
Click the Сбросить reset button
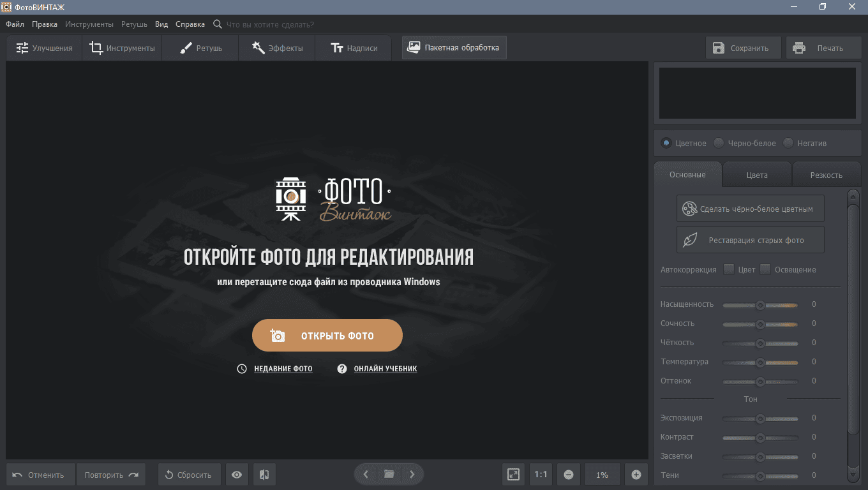(x=190, y=475)
